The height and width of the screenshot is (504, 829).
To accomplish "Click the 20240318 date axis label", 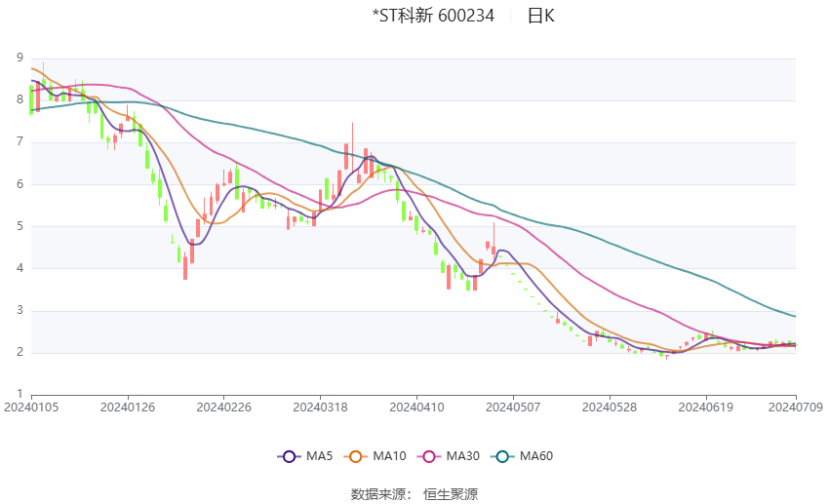I will pyautogui.click(x=320, y=407).
